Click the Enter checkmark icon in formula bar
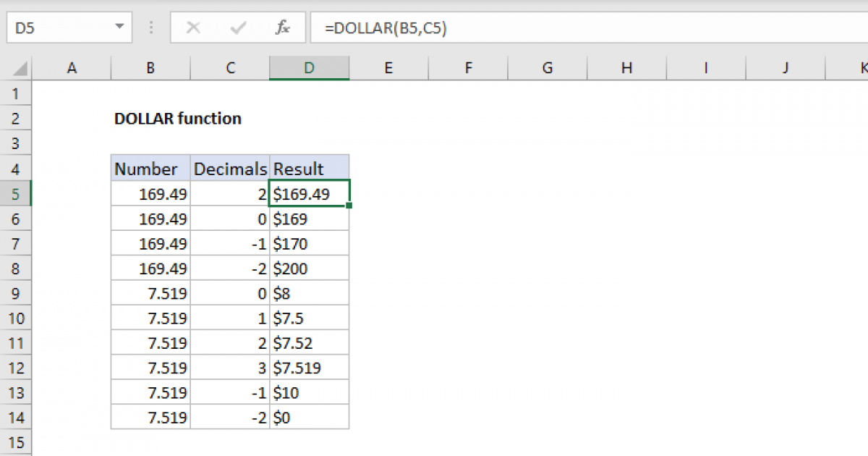The width and height of the screenshot is (868, 456). point(237,28)
